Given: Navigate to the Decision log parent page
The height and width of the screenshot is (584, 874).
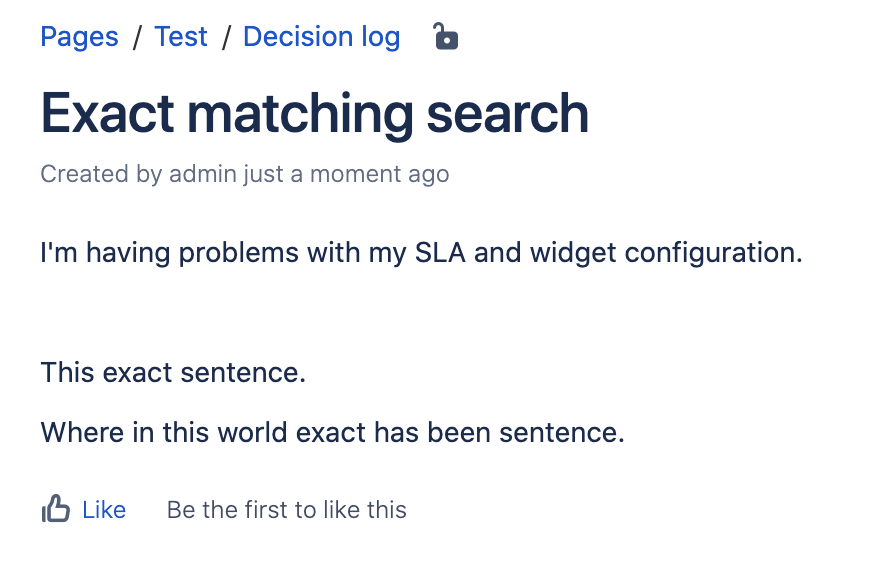Looking at the screenshot, I should [x=322, y=37].
